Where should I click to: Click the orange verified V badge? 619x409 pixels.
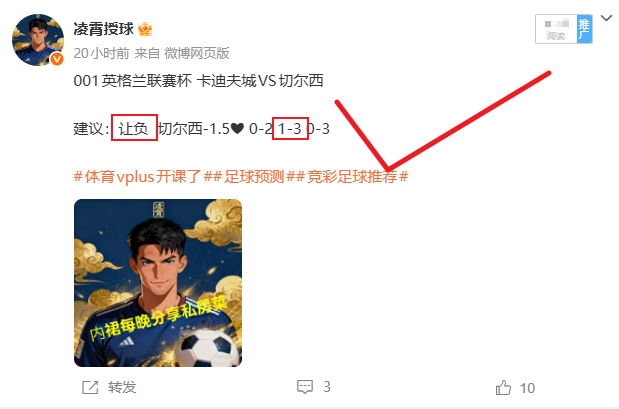click(x=57, y=59)
